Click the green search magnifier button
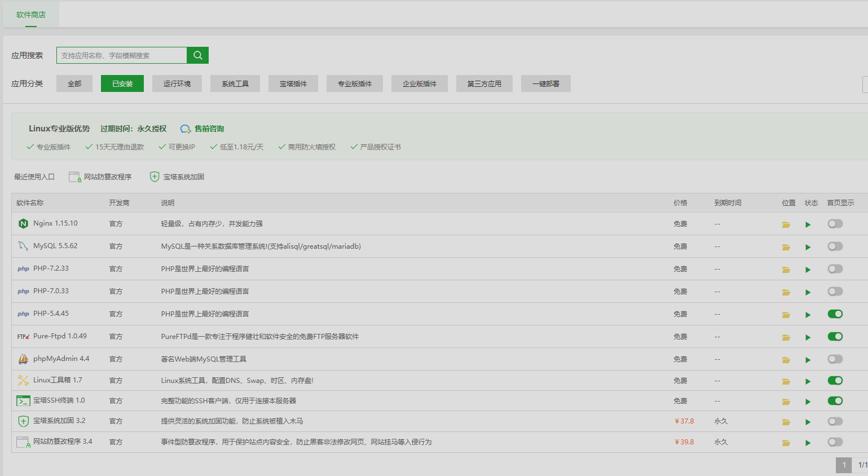This screenshot has height=476, width=868. point(198,55)
